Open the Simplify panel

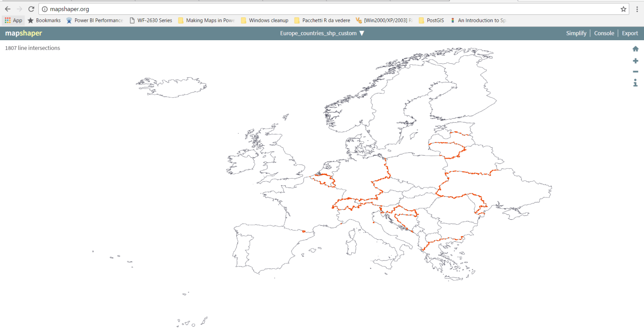tap(576, 33)
